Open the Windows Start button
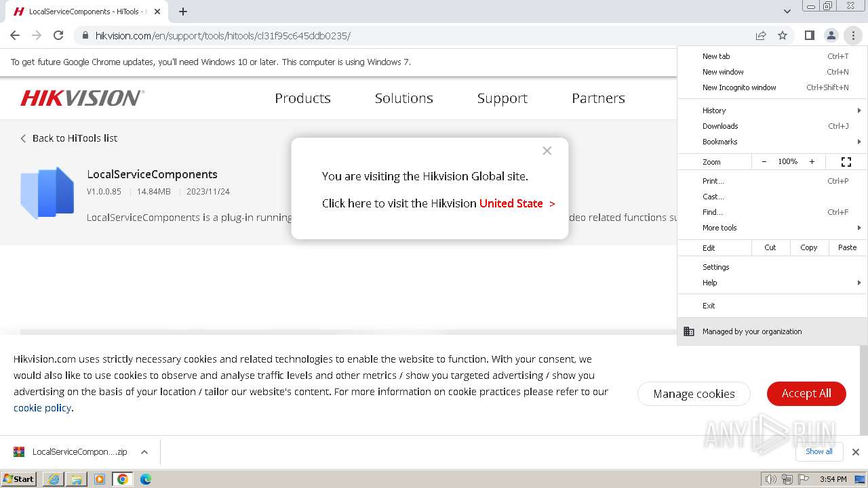Image resolution: width=868 pixels, height=488 pixels. 19,479
